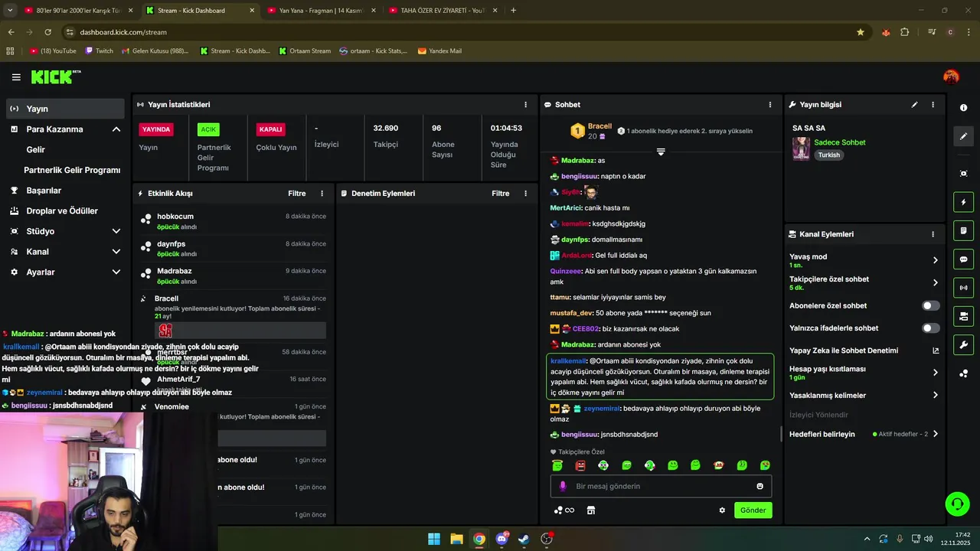Click the bubbles icon at sidebar bottom
Viewport: 980px width, 551px height.
point(963,373)
